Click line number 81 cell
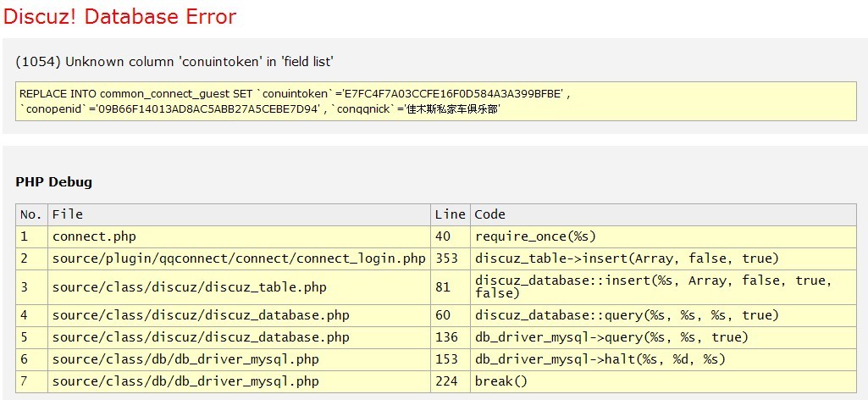This screenshot has height=400, width=868. point(450,287)
